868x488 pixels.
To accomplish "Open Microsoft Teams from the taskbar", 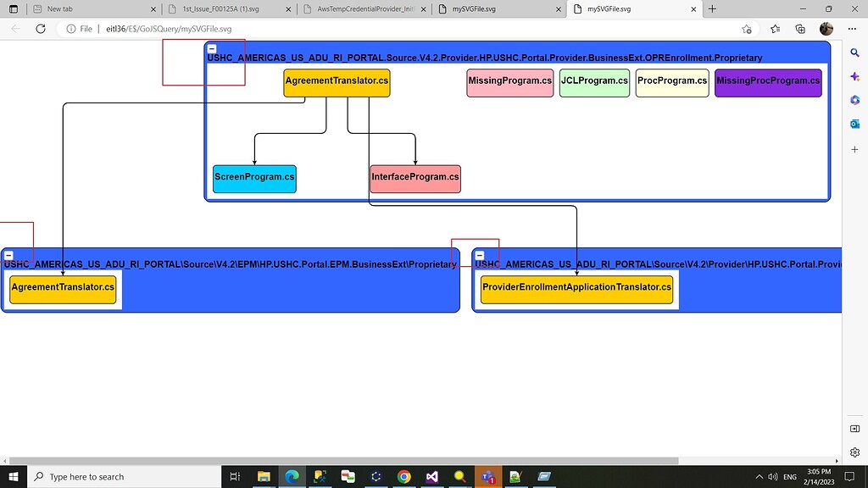I will 487,475.
